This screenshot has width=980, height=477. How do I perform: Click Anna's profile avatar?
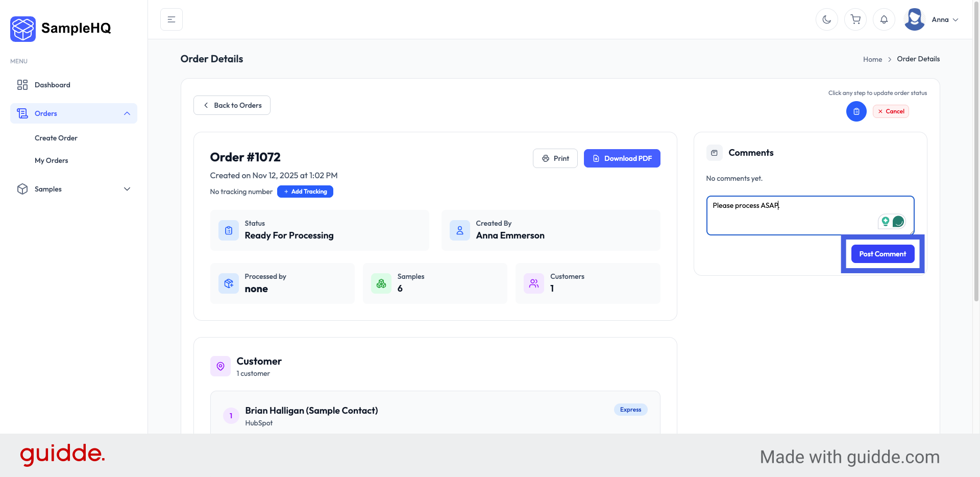[x=914, y=20]
